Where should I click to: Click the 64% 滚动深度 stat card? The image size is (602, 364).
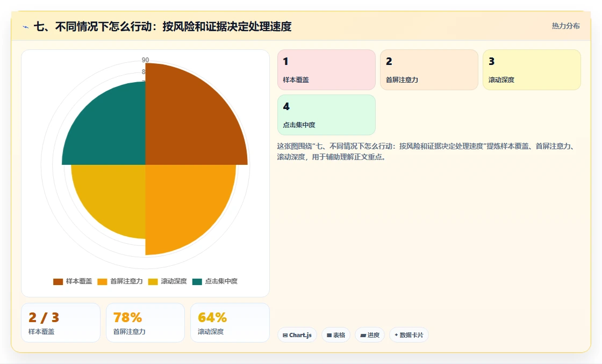230,323
